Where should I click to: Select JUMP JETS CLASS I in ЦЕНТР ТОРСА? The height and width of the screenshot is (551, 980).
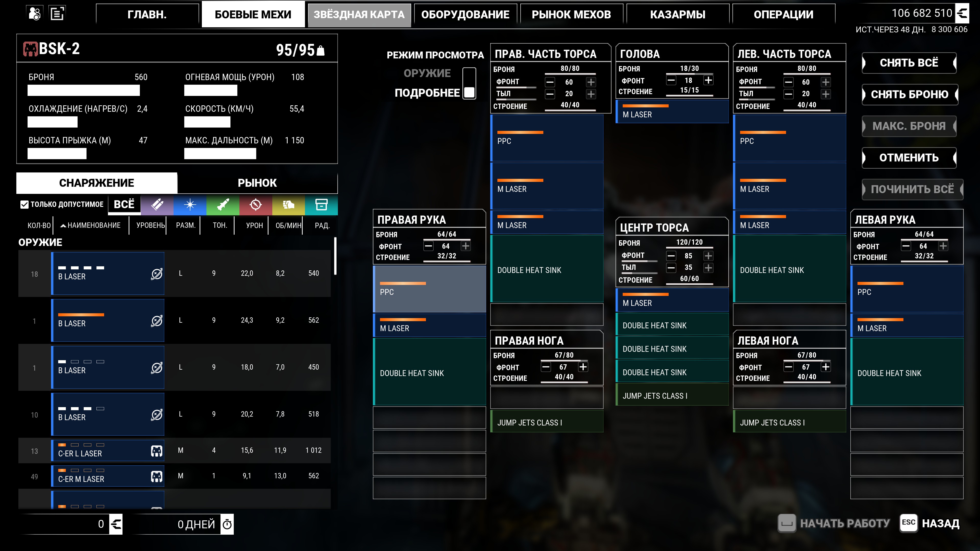pos(672,394)
